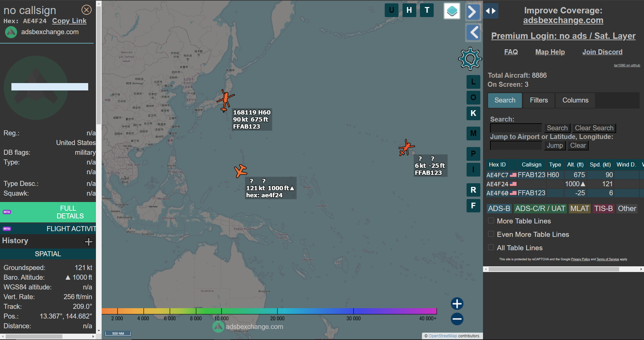This screenshot has width=644, height=340.
Task: Open the Columns tab
Action: 575,100
